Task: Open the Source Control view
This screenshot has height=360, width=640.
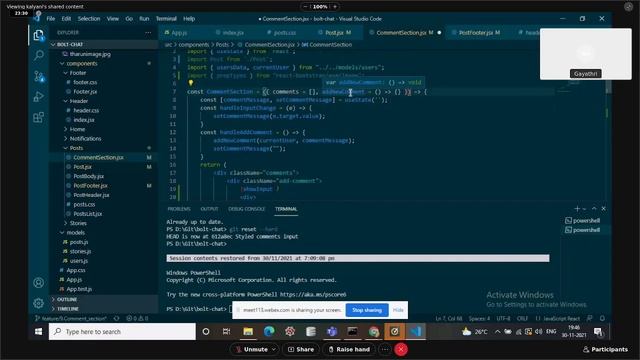Action: coord(39,76)
